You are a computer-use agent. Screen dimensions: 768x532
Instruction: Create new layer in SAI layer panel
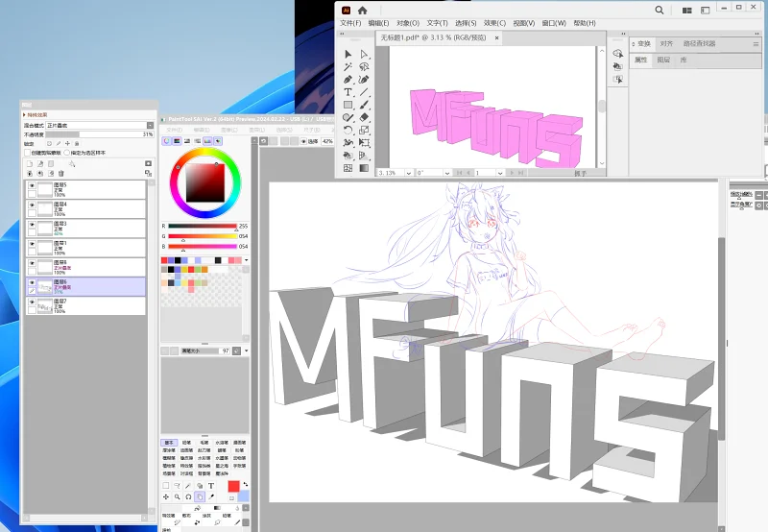(x=30, y=163)
